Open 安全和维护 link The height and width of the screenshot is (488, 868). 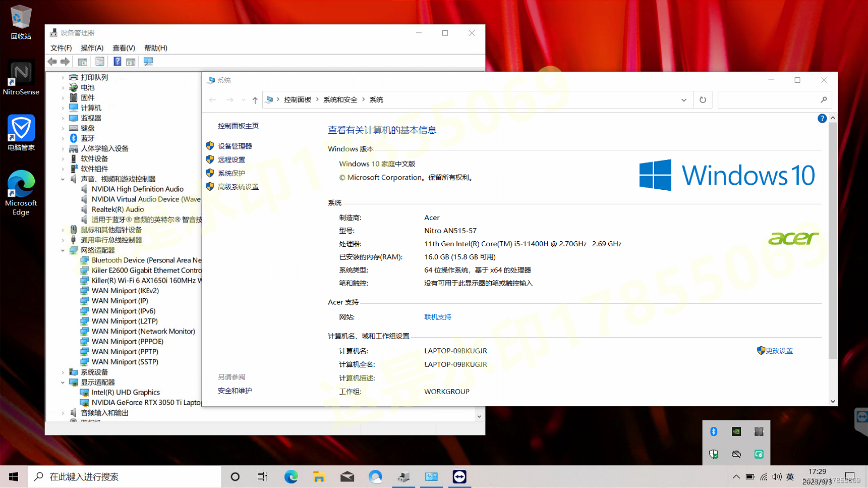(235, 391)
